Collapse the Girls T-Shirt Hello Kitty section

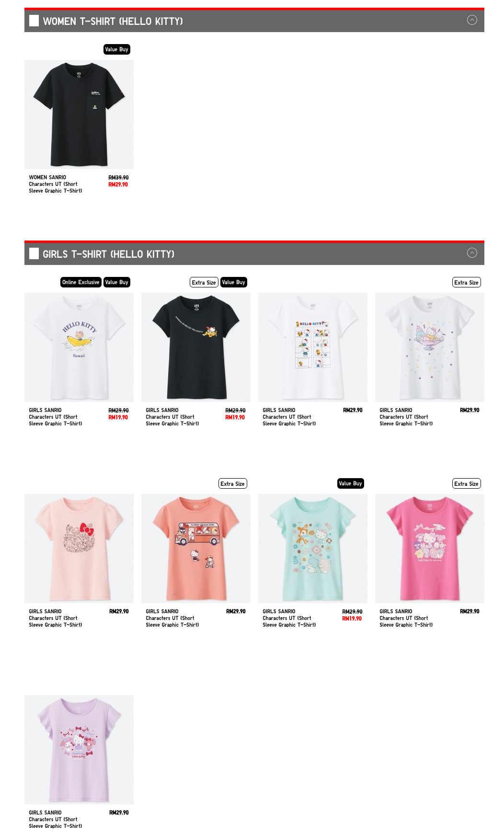click(x=472, y=253)
